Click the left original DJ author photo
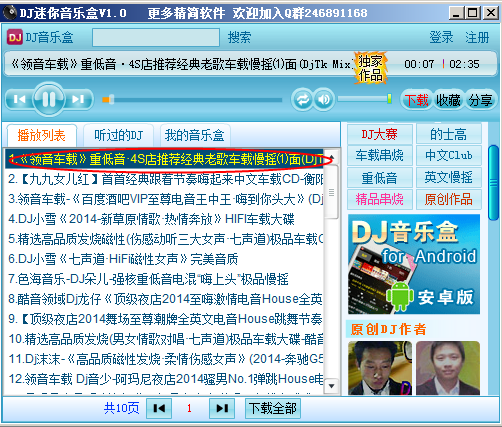The height and width of the screenshot is (427, 502). tap(380, 368)
